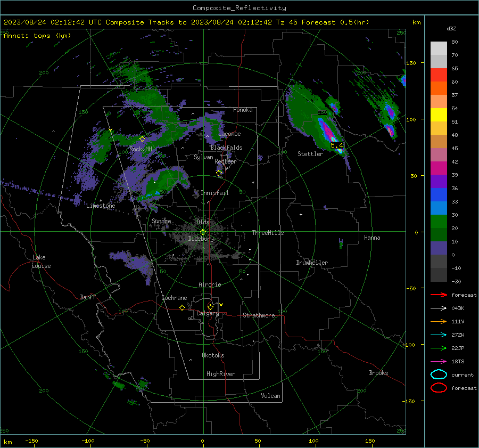Viewport: 479px width, 448px height.
Task: Click the light gray 70-80 dBZ swatch
Action: point(439,48)
